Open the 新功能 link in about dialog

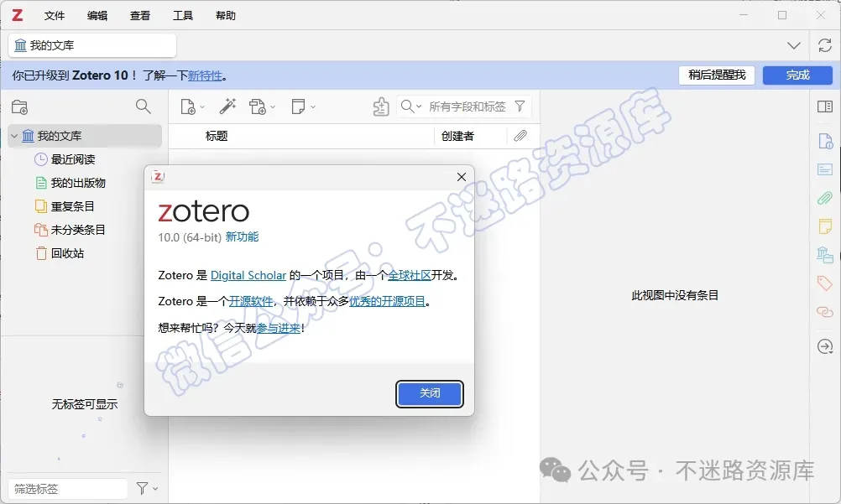coord(242,237)
